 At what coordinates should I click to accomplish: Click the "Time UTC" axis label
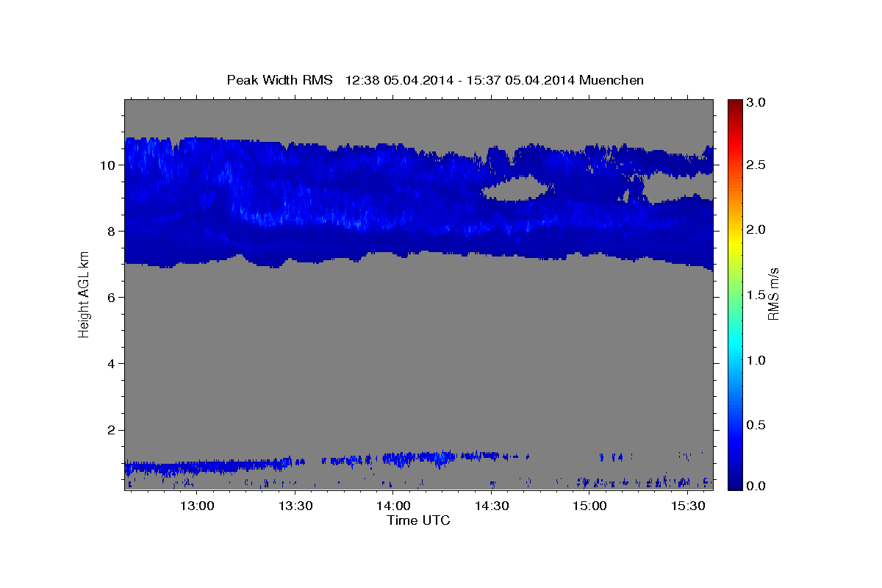tap(418, 520)
